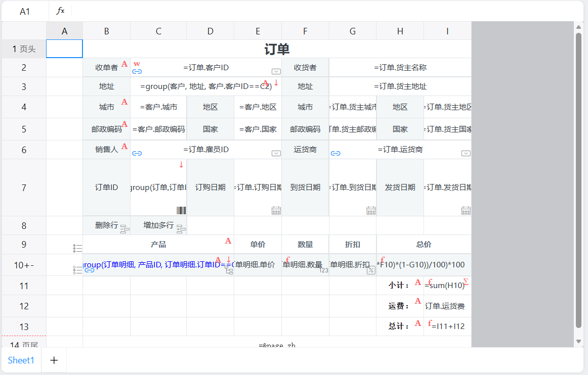Click the sigma icon in sum(H10) cell

466,282
